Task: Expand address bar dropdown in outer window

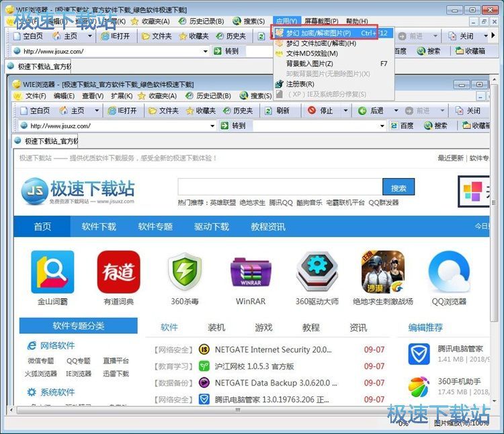Action: [x=206, y=51]
